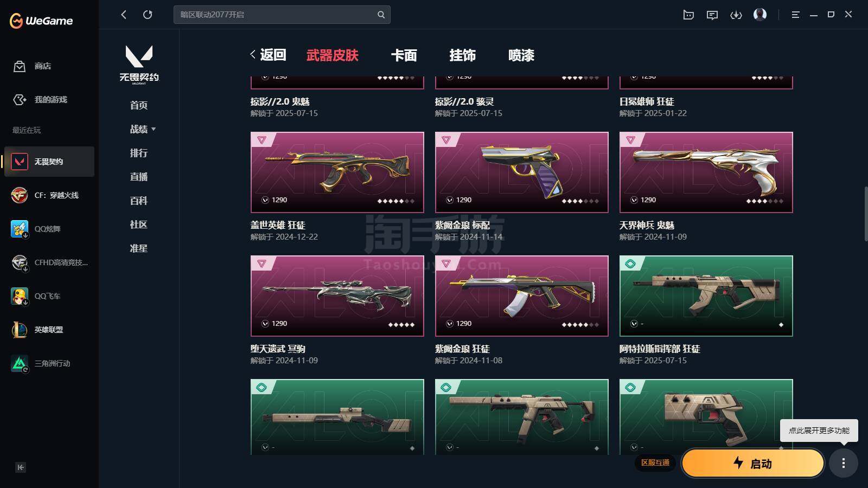Collapse the left sidebar icon
The width and height of the screenshot is (868, 488).
pos(21,467)
